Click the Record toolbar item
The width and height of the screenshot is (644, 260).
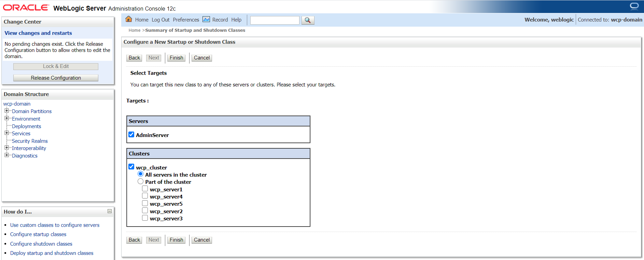click(220, 20)
